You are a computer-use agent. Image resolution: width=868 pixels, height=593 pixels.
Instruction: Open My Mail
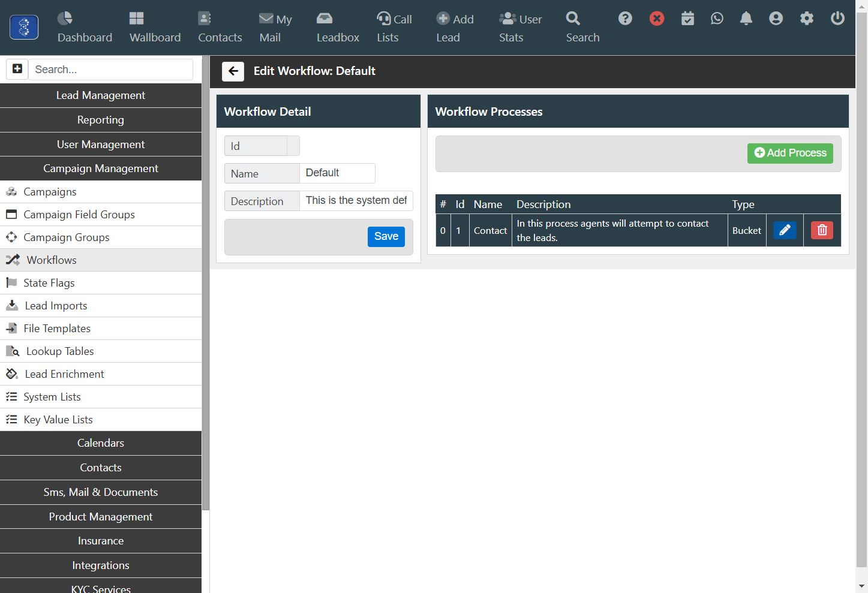click(x=275, y=28)
